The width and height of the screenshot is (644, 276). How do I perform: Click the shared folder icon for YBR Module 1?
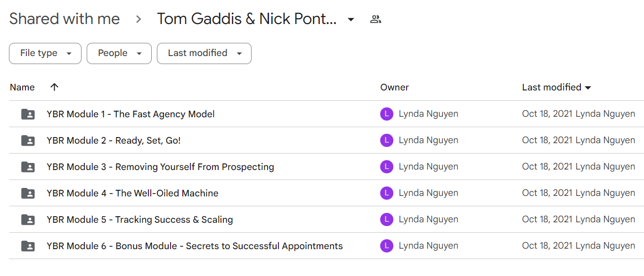[28, 114]
